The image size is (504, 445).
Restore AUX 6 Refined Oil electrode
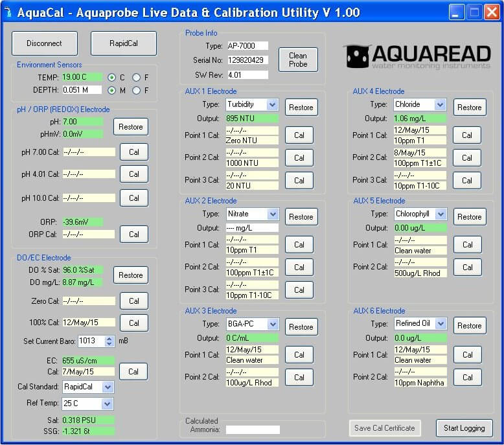469,326
